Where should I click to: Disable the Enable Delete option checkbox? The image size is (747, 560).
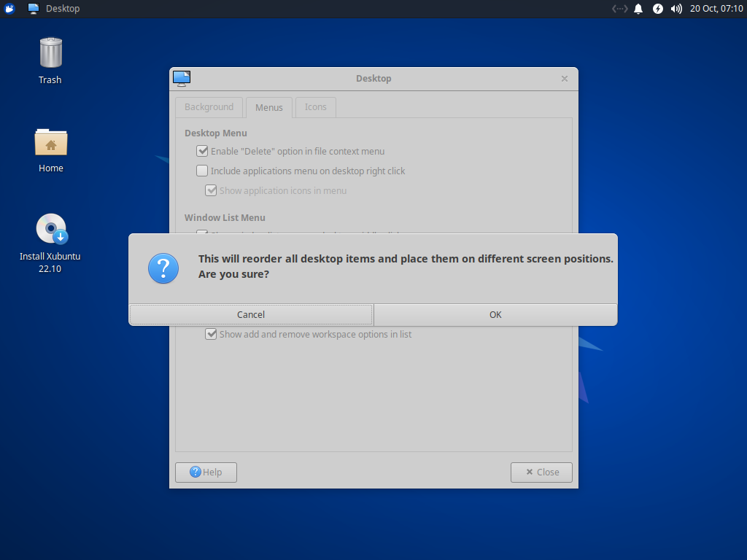(202, 151)
